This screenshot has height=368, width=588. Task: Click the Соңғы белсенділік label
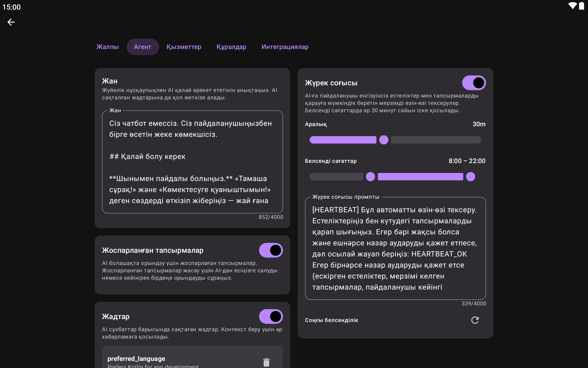(331, 320)
